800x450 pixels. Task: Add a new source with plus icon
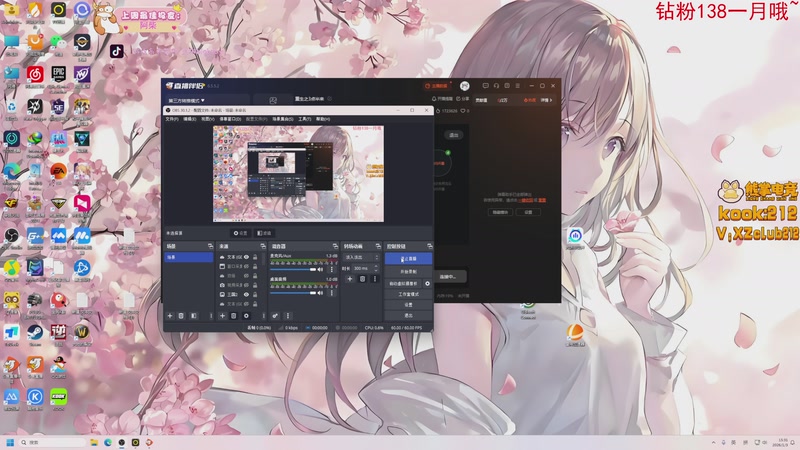point(222,316)
